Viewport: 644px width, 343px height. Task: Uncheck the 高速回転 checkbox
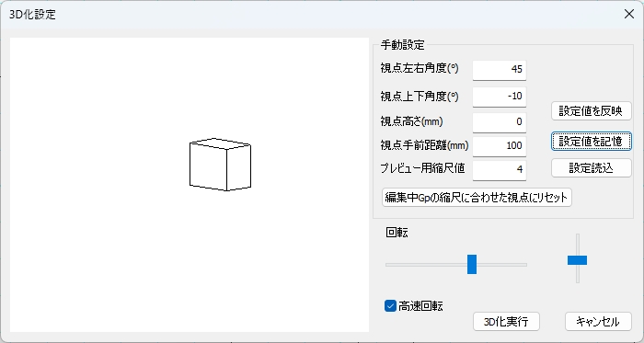390,305
